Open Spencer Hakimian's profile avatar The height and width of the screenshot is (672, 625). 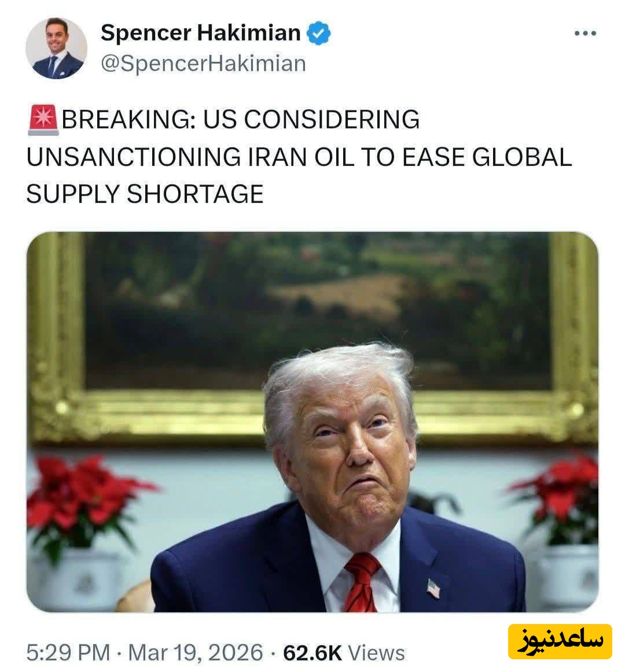pos(56,48)
